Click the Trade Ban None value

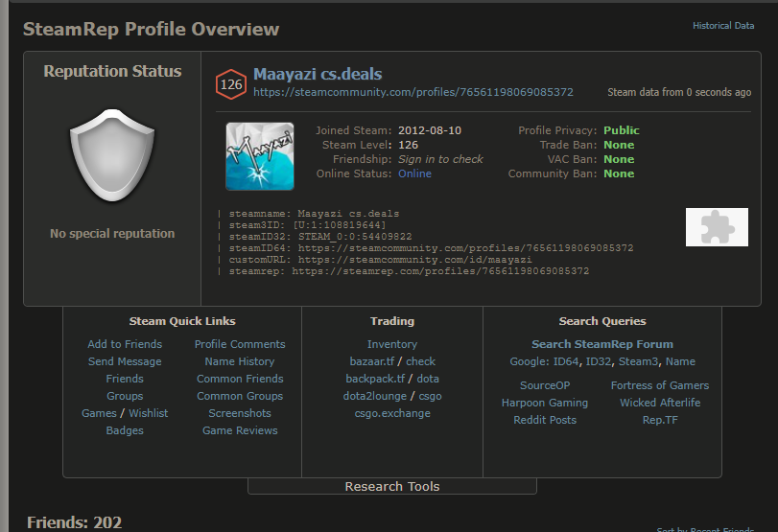[x=619, y=145]
